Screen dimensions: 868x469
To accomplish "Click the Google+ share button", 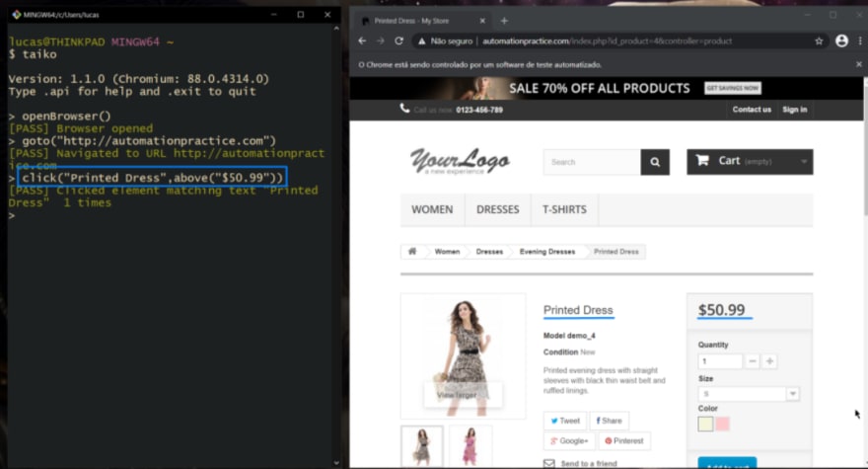I will pos(569,440).
